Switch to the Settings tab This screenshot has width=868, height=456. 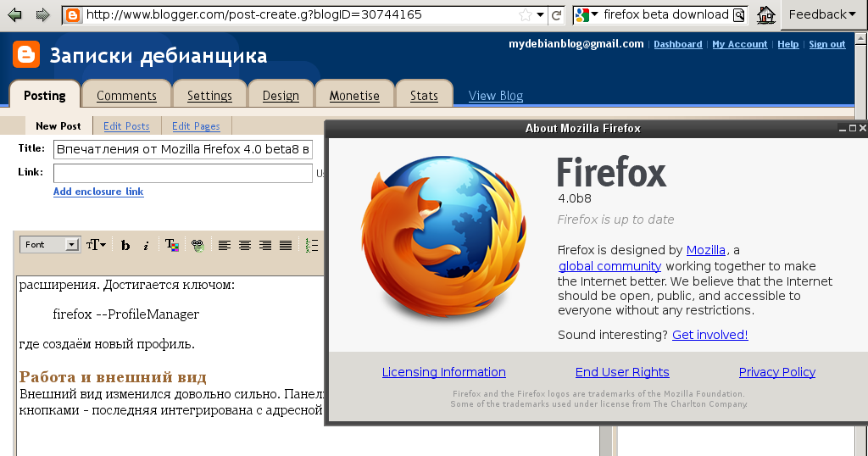coord(209,95)
